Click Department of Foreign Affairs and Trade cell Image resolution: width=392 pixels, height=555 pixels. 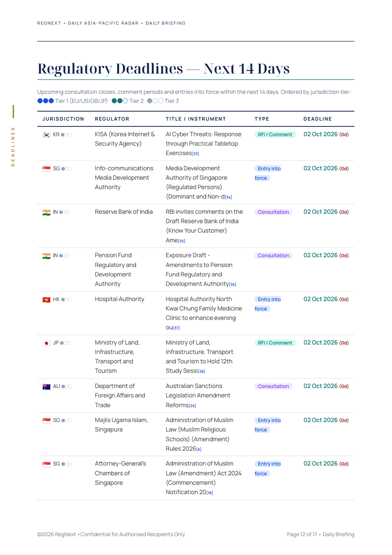point(120,396)
